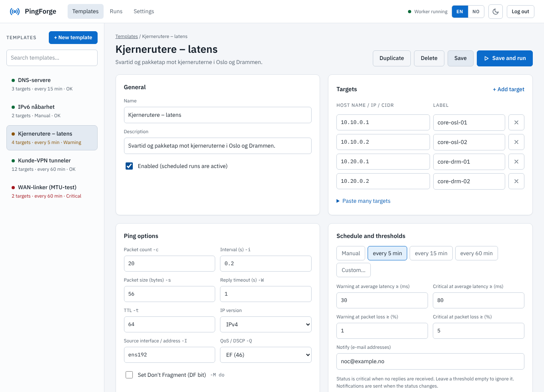Click the PingForge logo icon

[15, 12]
